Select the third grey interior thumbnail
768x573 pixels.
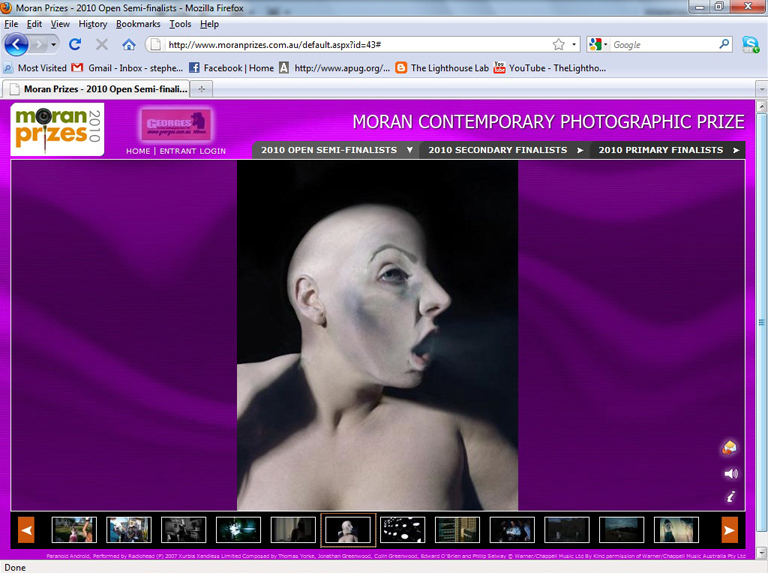click(184, 530)
